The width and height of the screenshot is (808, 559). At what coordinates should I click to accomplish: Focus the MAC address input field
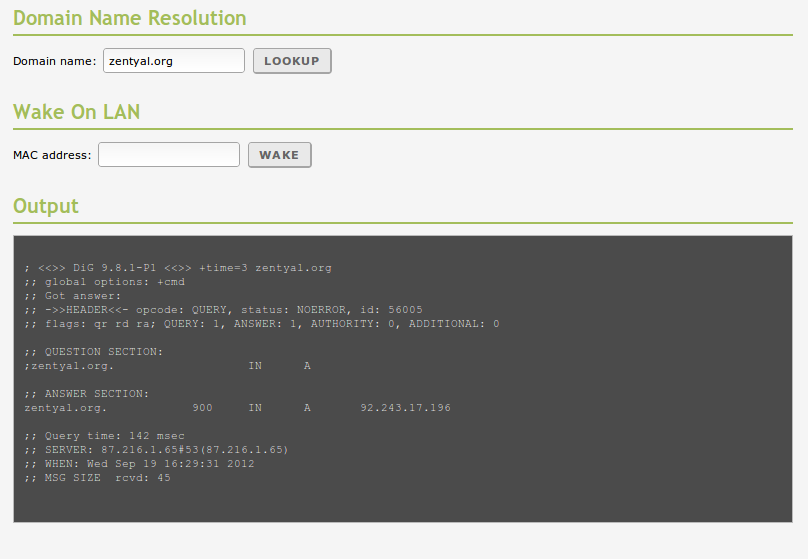169,155
